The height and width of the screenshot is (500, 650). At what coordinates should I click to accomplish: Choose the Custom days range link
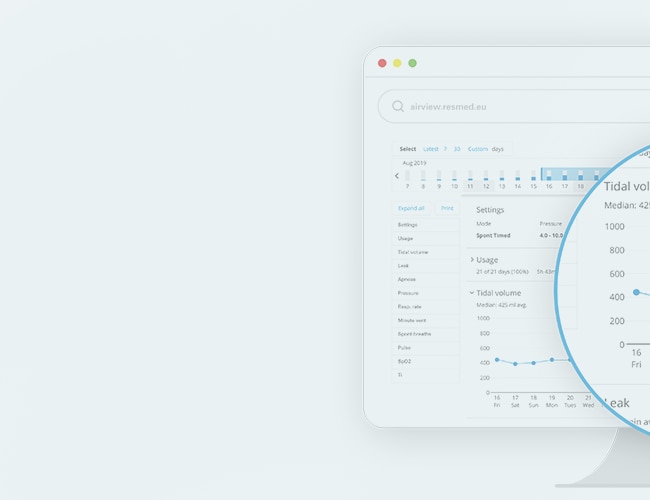point(478,149)
